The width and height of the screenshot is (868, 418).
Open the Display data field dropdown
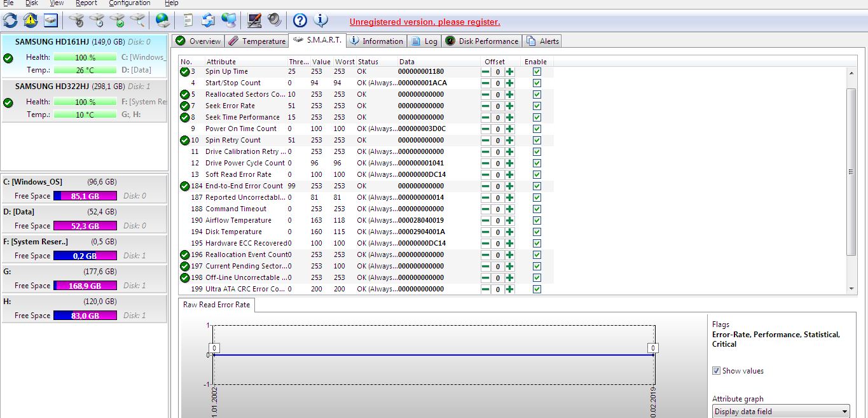point(780,412)
